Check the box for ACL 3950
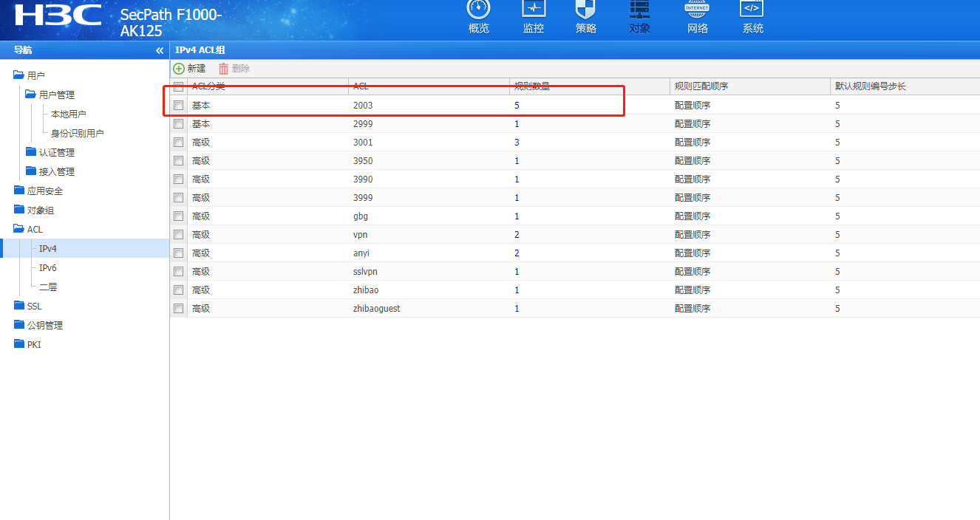The image size is (980, 520). point(178,161)
